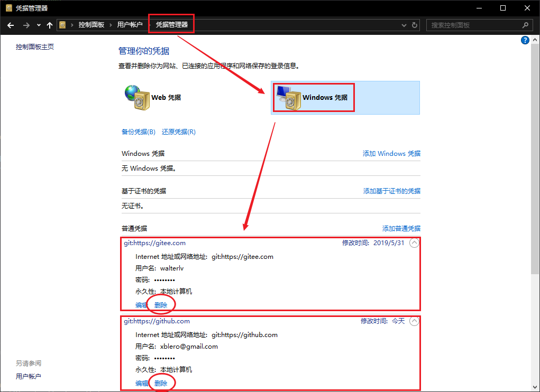
Task: Click the up-one-level arrow
Action: [x=50, y=25]
